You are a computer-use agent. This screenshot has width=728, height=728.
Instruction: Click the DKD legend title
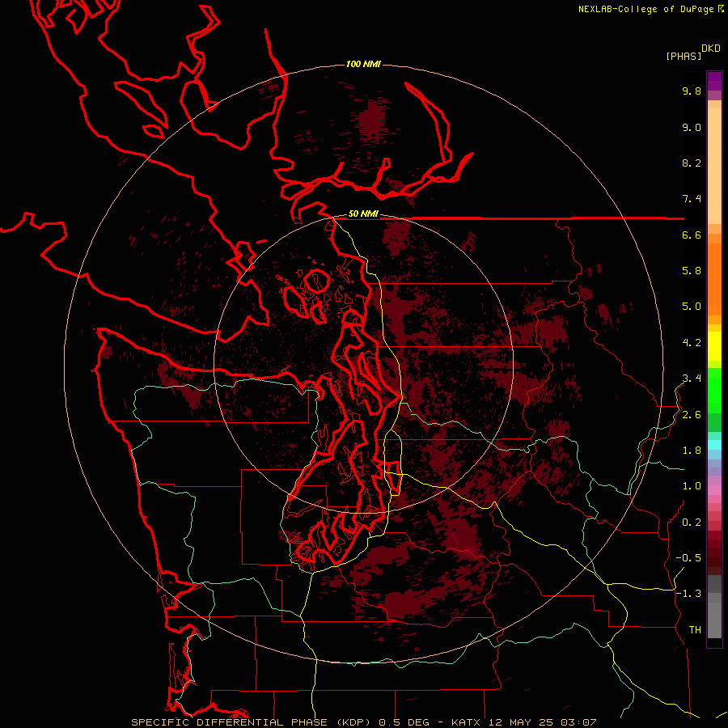pos(711,49)
